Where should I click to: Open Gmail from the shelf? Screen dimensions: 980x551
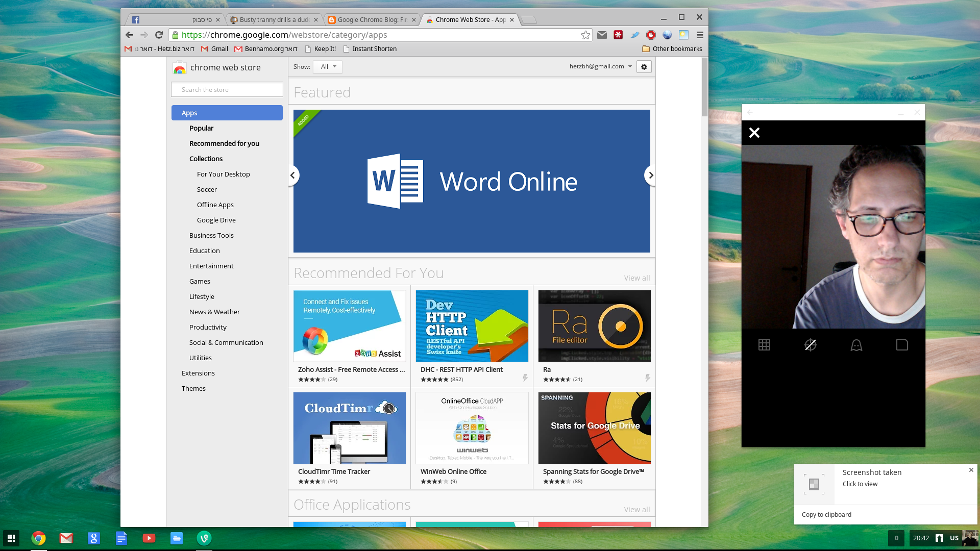pyautogui.click(x=66, y=538)
